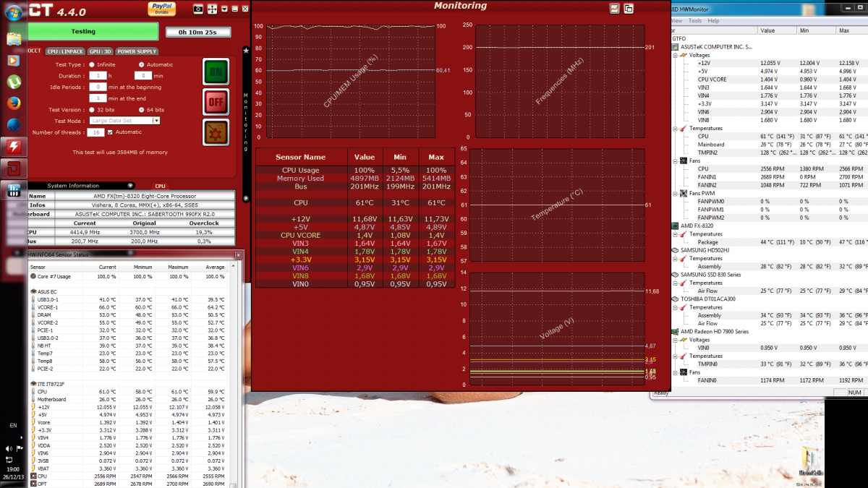Select Infinite test type
The height and width of the screenshot is (488, 868).
click(92, 64)
